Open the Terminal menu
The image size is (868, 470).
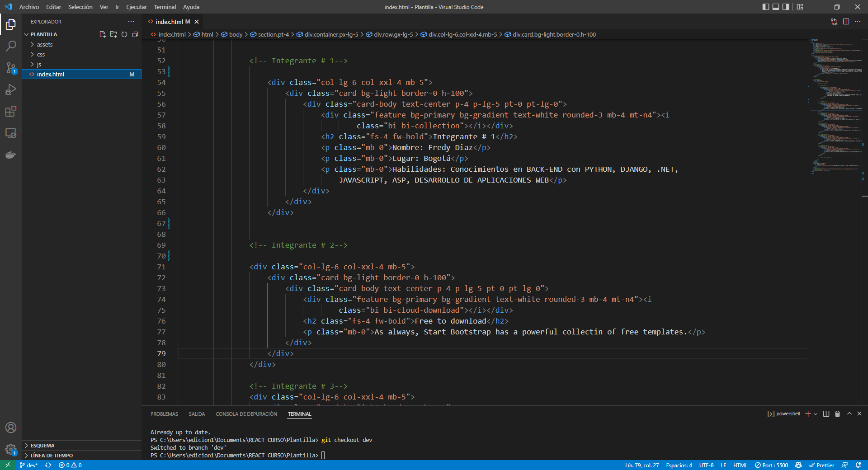165,7
